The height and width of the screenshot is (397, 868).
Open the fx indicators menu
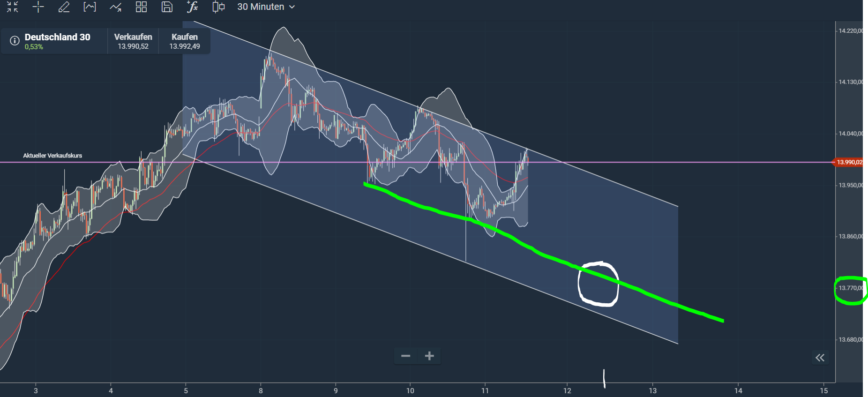[x=192, y=7]
